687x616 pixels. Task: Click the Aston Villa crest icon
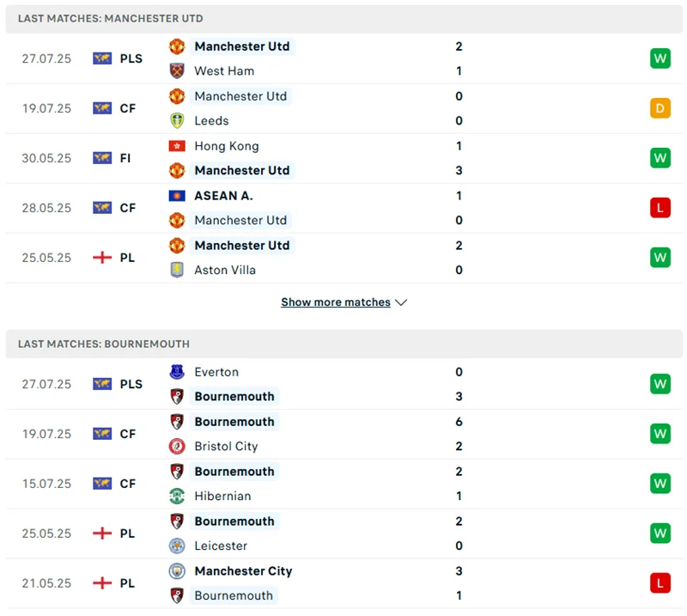coord(177,270)
